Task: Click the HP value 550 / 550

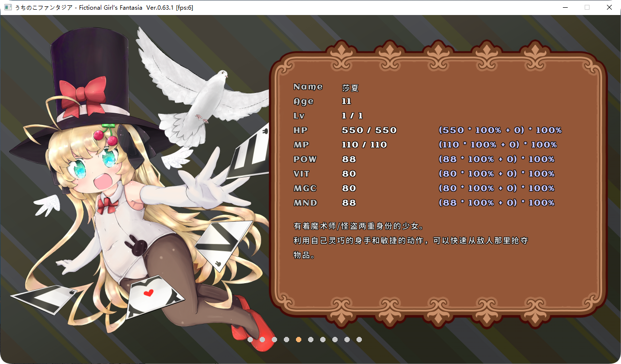Action: [369, 130]
